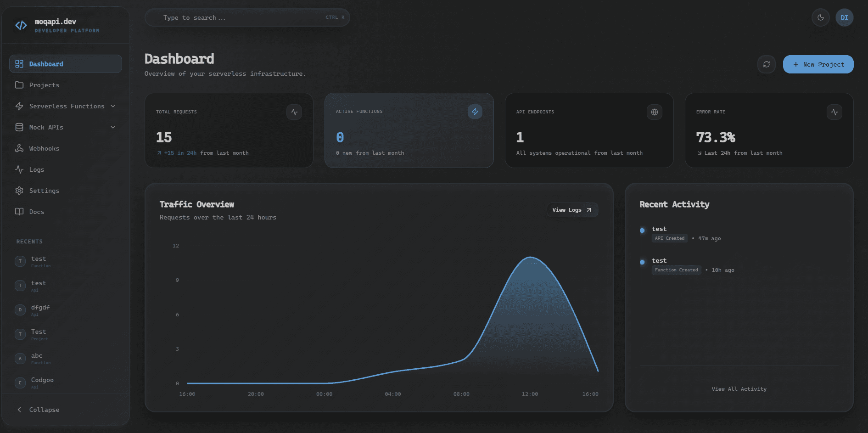Collapse the sidebar
The image size is (868, 433).
tap(44, 410)
